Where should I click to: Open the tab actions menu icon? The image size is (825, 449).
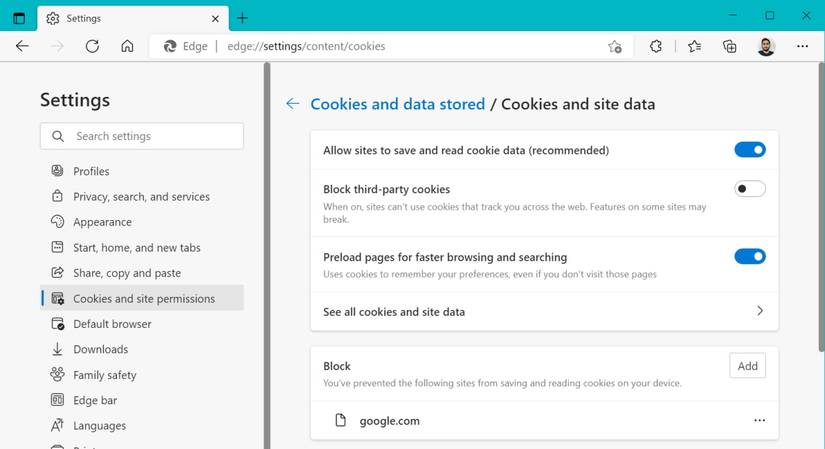click(19, 17)
